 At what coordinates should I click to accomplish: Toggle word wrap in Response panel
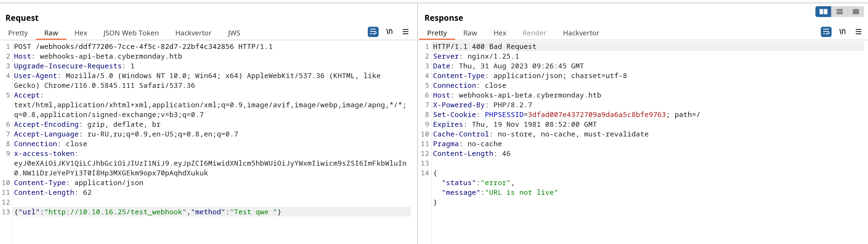click(x=826, y=32)
